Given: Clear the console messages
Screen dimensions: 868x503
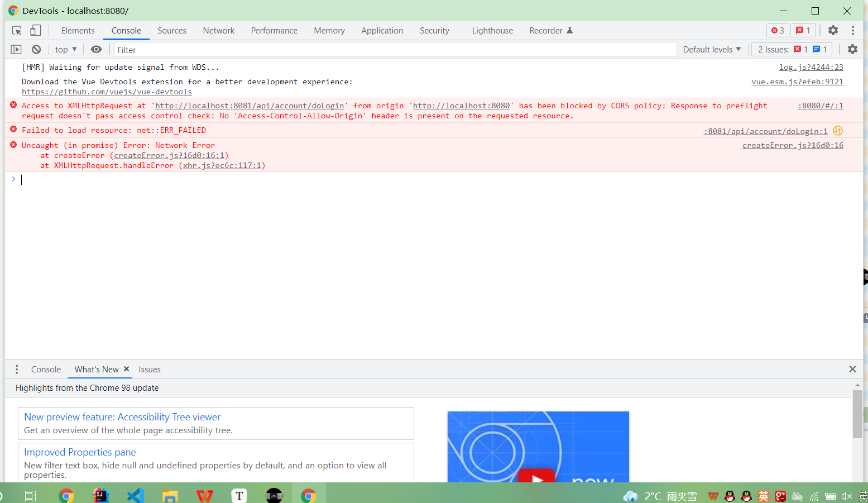Looking at the screenshot, I should [36, 49].
